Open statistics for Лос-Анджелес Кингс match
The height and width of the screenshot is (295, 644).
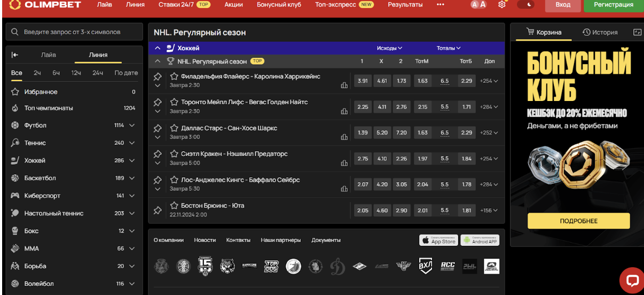(x=344, y=189)
